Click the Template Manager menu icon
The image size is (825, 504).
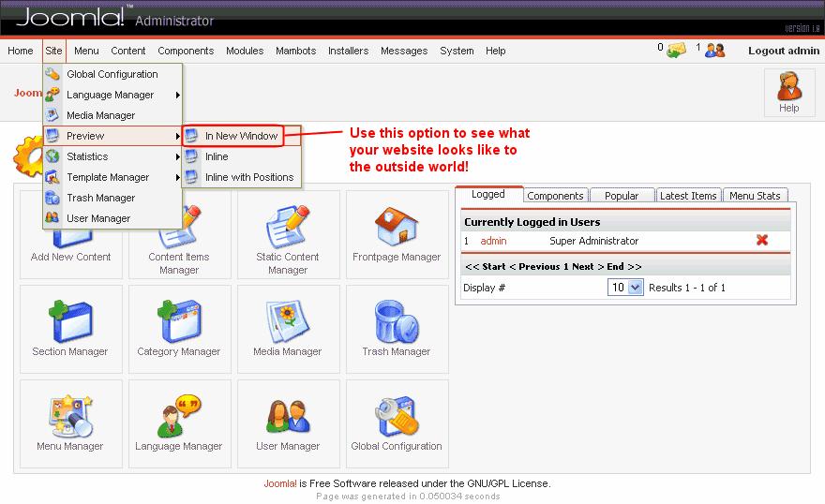(x=52, y=177)
